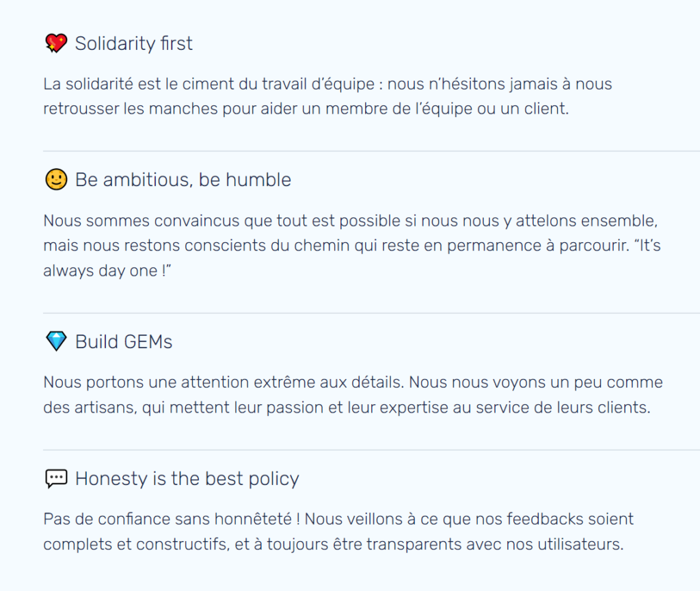Click the paragraph beginning 'Nous sommes convaincus'
700x591 pixels.
[352, 246]
